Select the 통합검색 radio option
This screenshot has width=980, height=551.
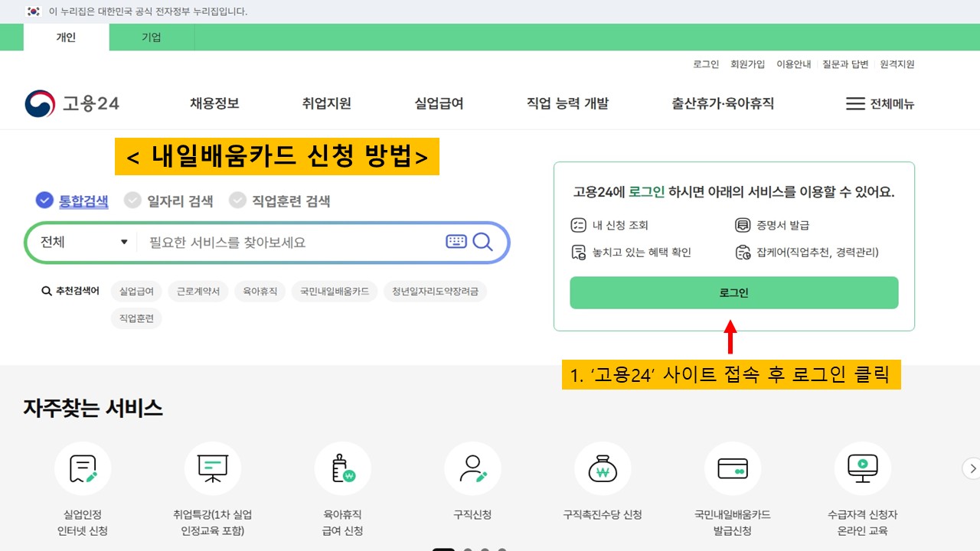click(x=72, y=201)
